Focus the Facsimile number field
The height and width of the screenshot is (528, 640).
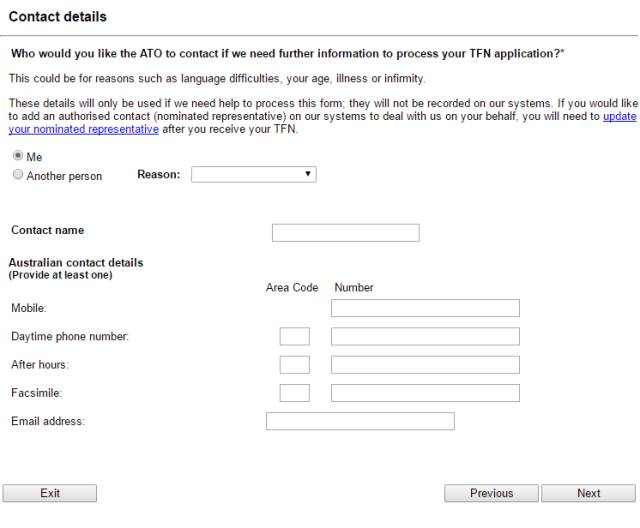[x=425, y=393]
